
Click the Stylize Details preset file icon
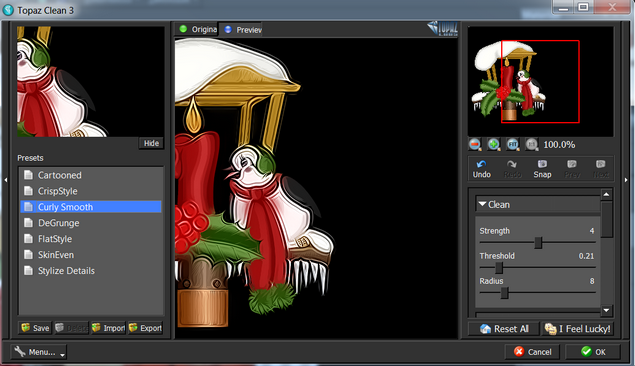click(28, 270)
